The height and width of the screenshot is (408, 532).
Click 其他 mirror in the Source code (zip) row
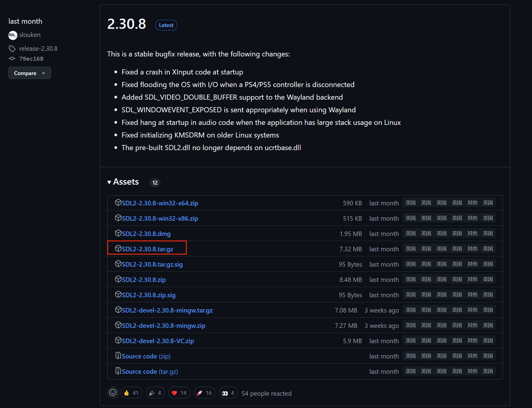tap(472, 356)
